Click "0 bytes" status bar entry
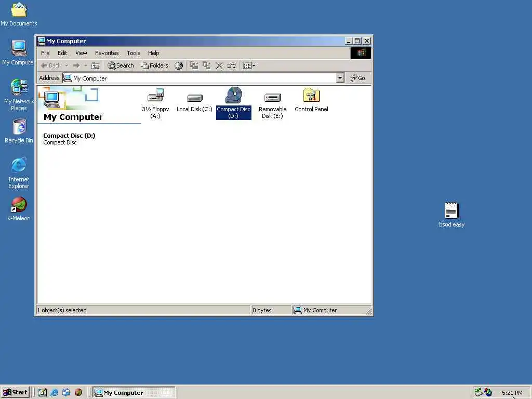 pyautogui.click(x=262, y=310)
